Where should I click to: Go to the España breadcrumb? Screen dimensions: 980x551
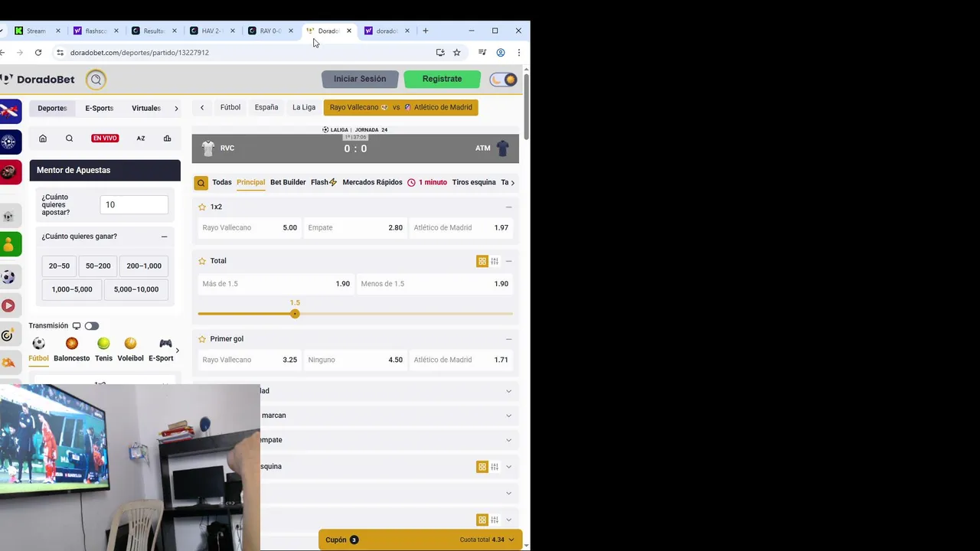pos(266,108)
